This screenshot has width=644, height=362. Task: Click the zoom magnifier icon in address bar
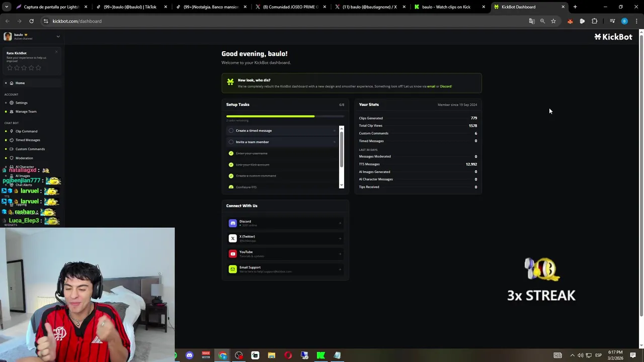coord(542,21)
